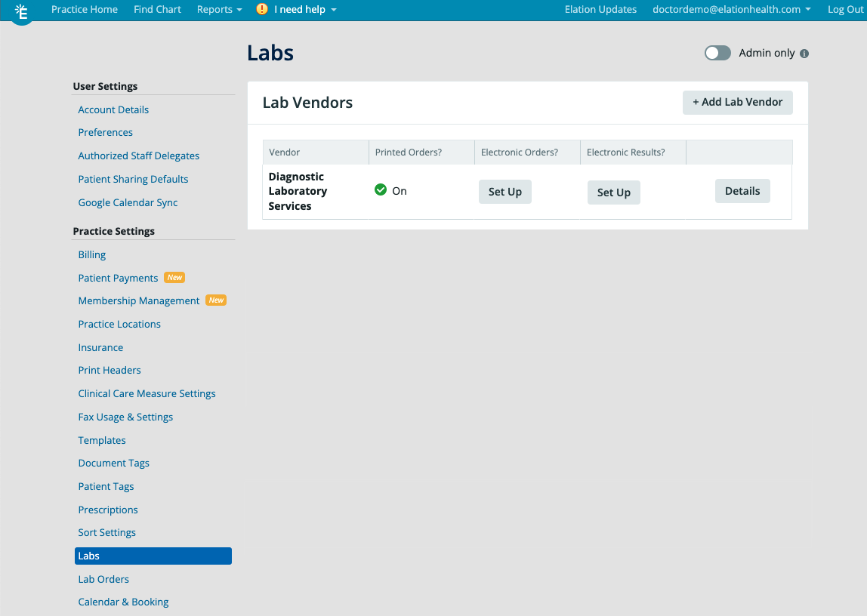Open Practice Locations
Screen dimensions: 867x616
click(x=119, y=325)
